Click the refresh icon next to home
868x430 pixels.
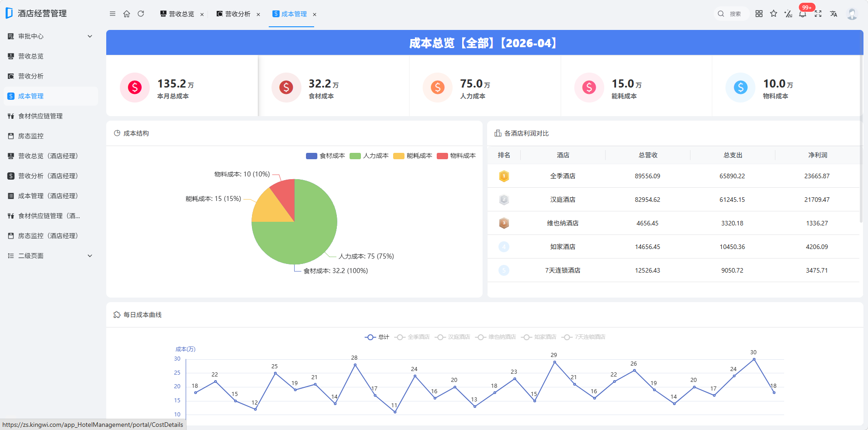(141, 14)
